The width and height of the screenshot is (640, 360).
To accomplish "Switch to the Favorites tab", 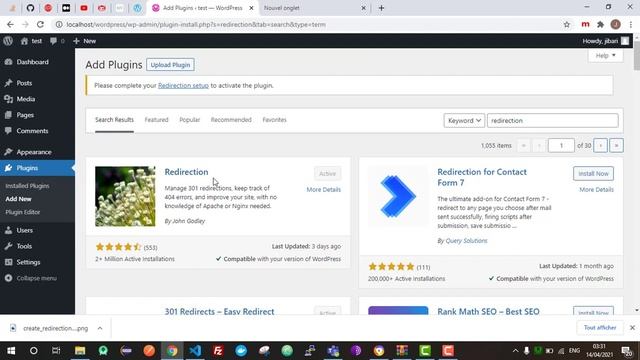I will (x=274, y=120).
